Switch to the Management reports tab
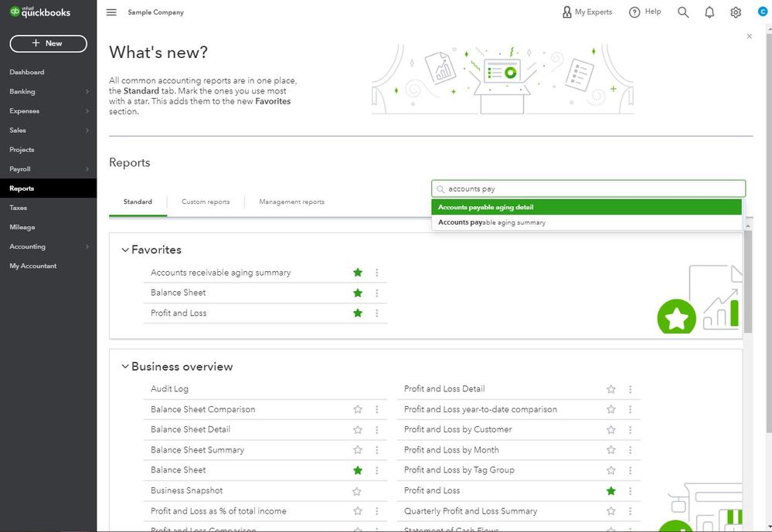The height and width of the screenshot is (532, 772). pos(291,202)
